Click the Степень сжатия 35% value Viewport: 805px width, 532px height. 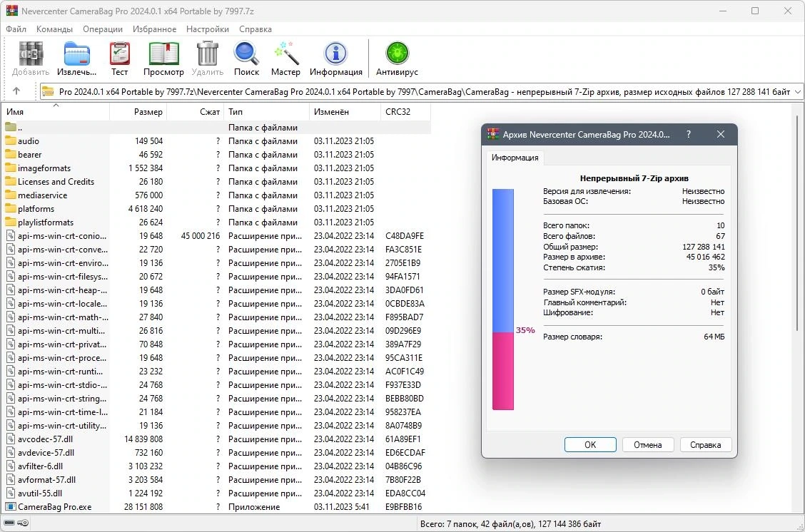(717, 267)
